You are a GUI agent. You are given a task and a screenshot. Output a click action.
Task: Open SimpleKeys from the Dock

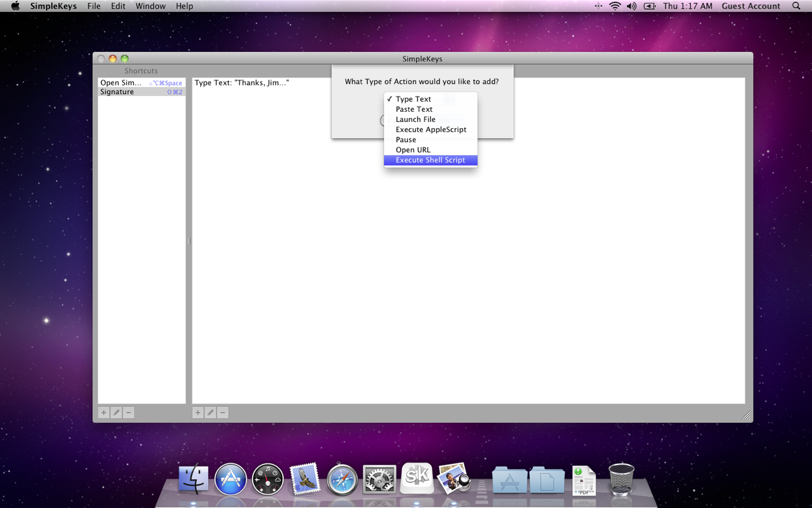[417, 478]
